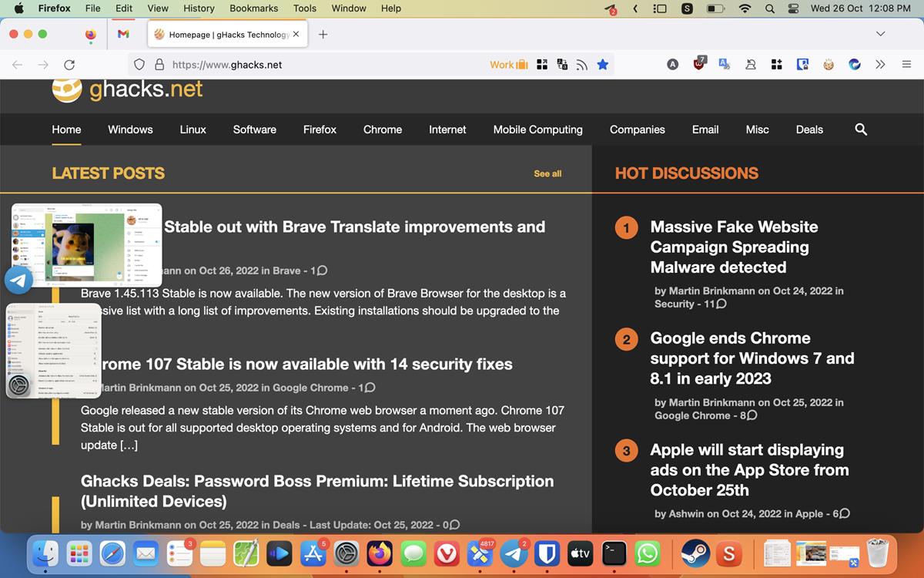The height and width of the screenshot is (578, 924).
Task: Open the File menu in menu bar
Action: pyautogui.click(x=92, y=8)
